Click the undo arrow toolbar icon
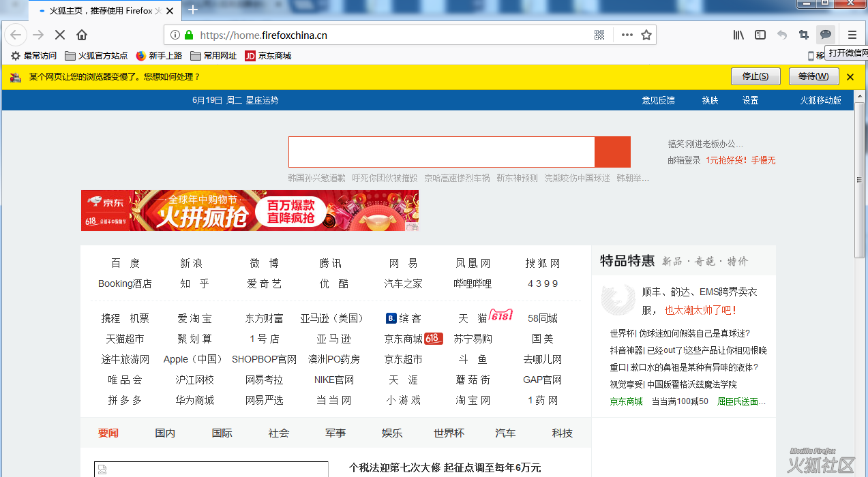868x477 pixels. coord(782,35)
